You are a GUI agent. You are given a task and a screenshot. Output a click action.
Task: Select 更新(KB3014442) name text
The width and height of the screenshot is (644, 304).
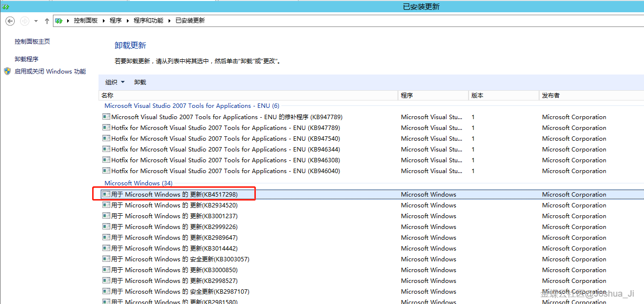coord(174,249)
